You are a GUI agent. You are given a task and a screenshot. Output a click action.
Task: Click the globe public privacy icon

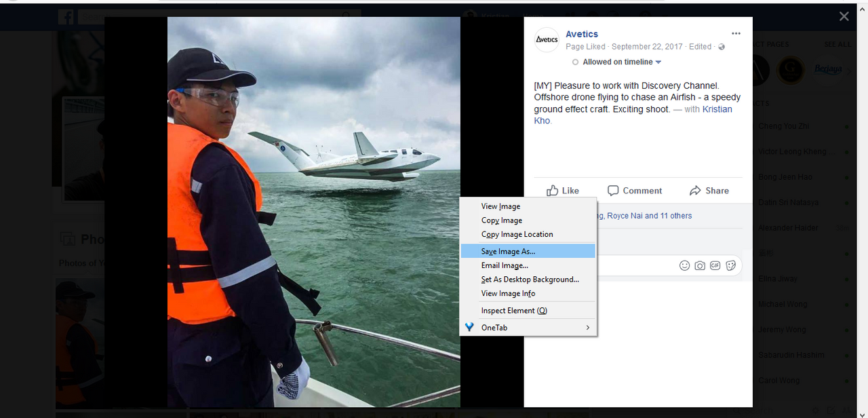722,47
